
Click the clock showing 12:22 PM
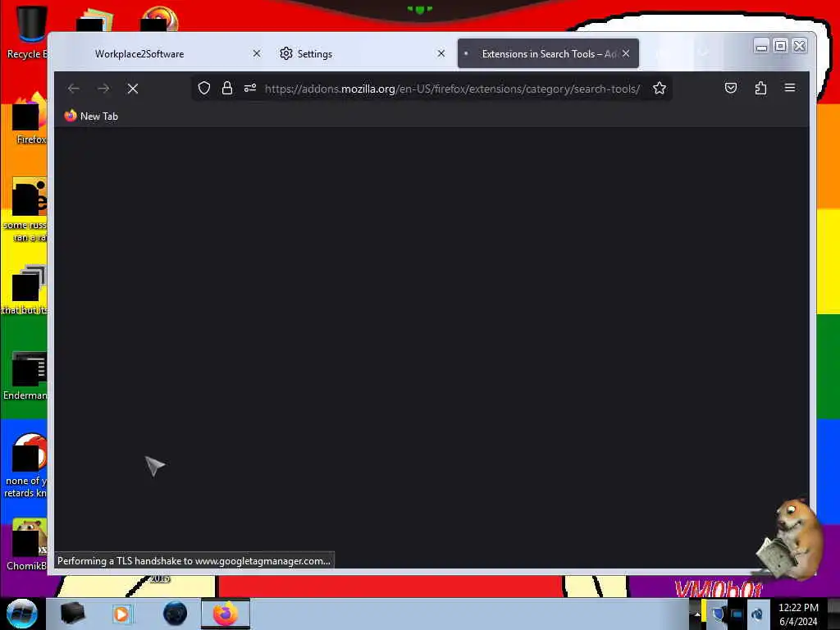coord(798,614)
